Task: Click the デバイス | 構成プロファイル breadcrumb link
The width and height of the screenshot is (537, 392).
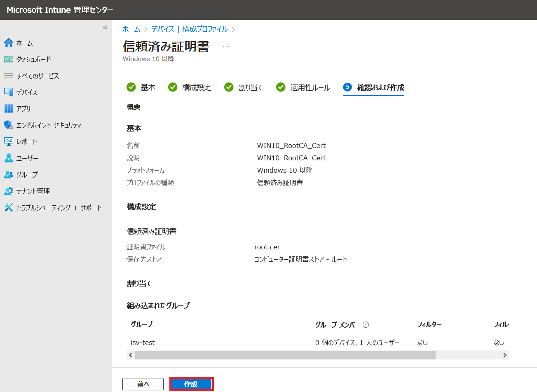Action: pyautogui.click(x=190, y=29)
